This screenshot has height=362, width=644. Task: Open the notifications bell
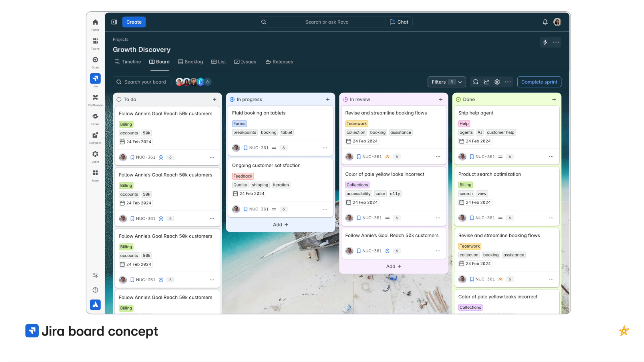click(545, 22)
